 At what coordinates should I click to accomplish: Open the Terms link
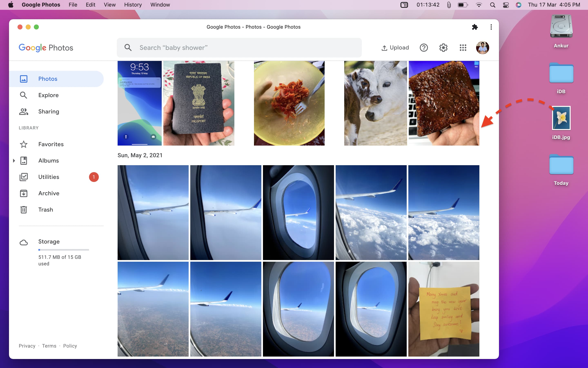(x=49, y=346)
